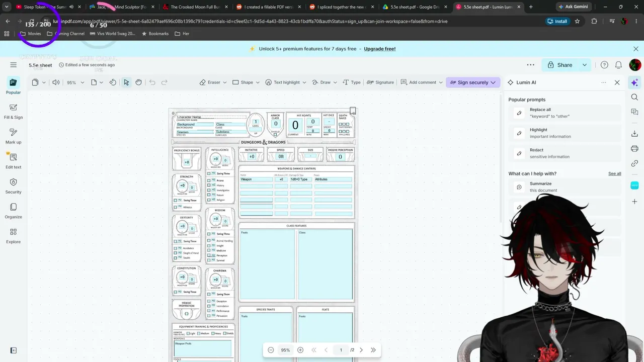Open the comments panel icon
The width and height of the screenshot is (644, 362).
[634, 112]
